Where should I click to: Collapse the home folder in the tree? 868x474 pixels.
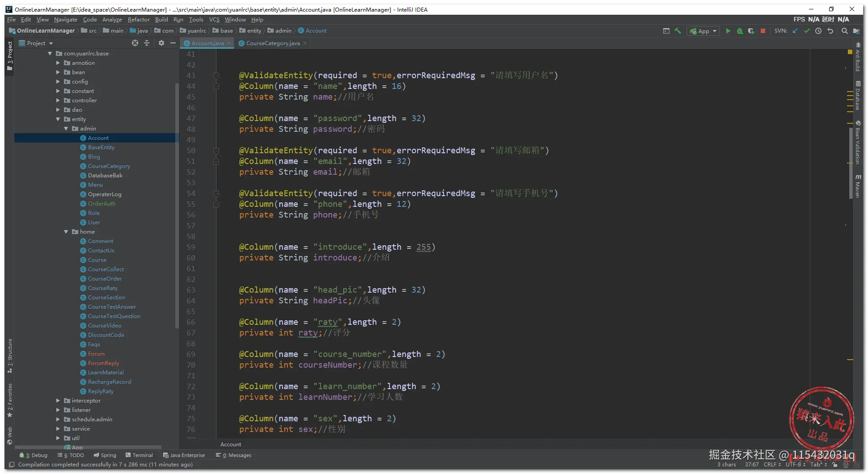[66, 232]
